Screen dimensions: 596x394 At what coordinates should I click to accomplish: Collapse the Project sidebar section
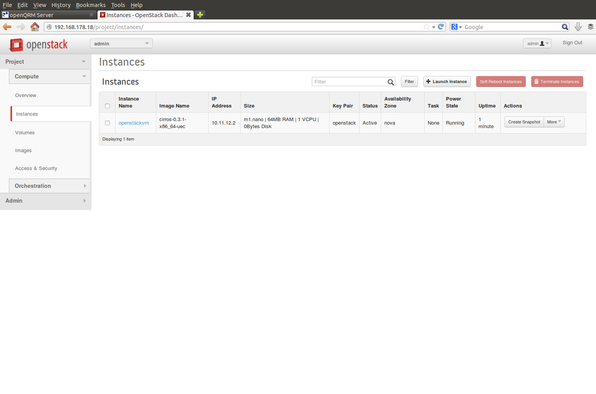[x=45, y=62]
